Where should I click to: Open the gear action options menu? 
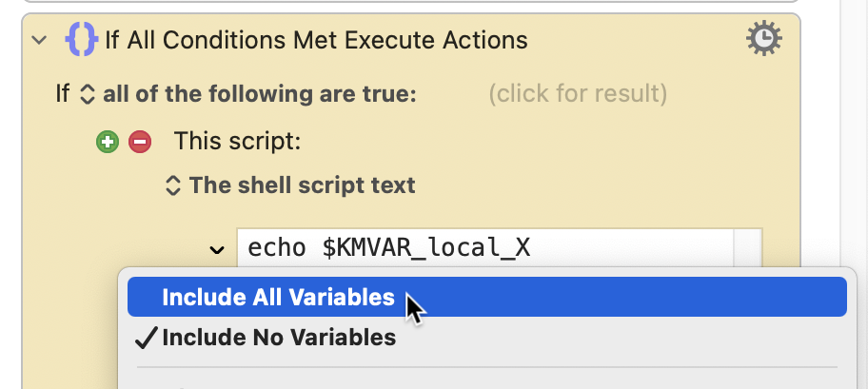pyautogui.click(x=764, y=39)
